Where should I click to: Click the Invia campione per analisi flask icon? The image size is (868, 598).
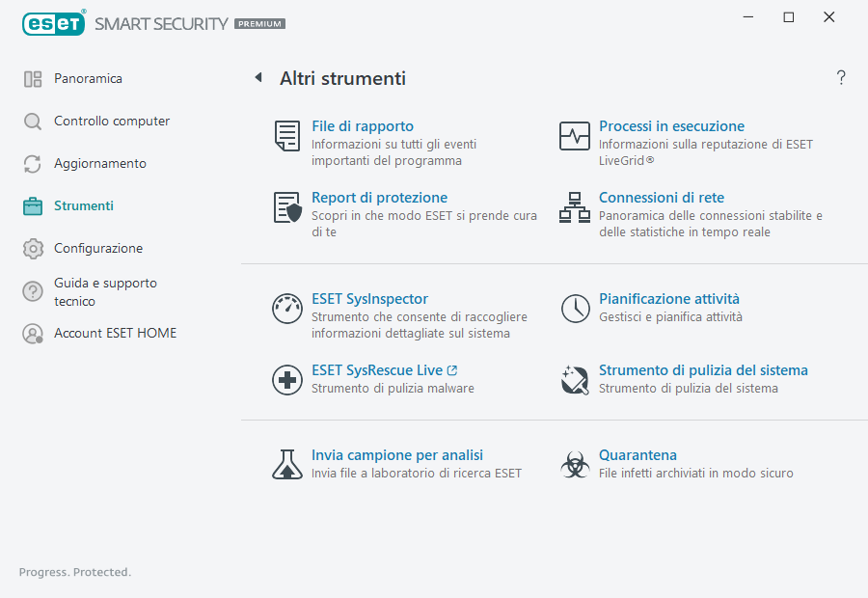click(x=286, y=465)
